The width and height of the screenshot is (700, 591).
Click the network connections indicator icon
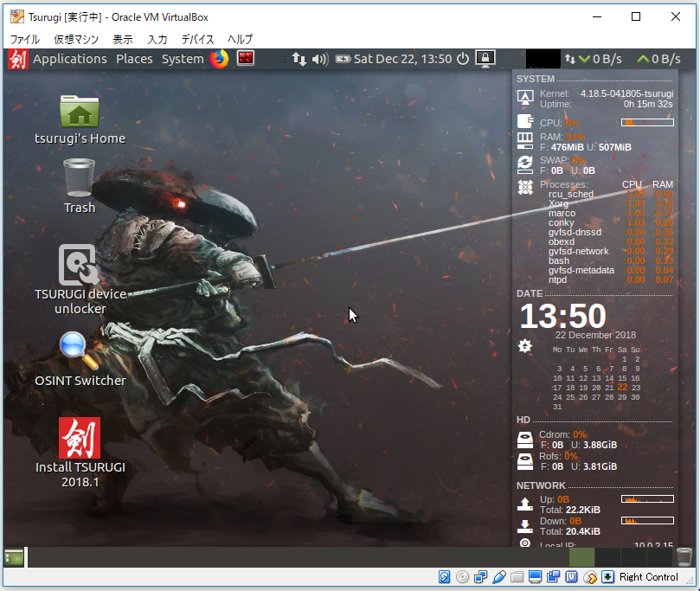tap(299, 59)
